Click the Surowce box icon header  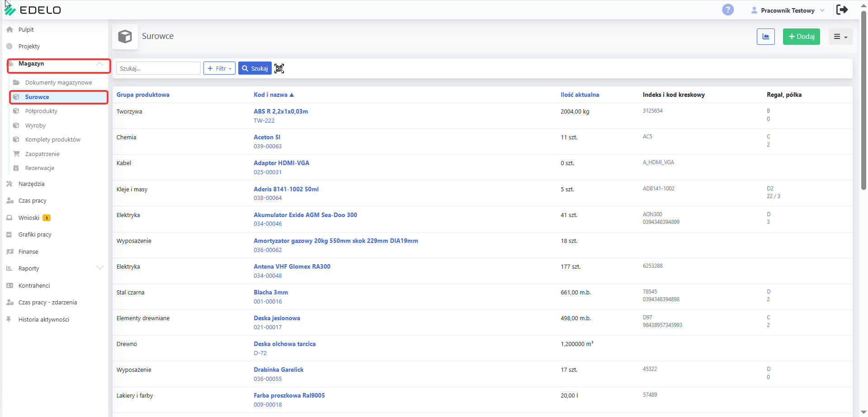tap(125, 36)
